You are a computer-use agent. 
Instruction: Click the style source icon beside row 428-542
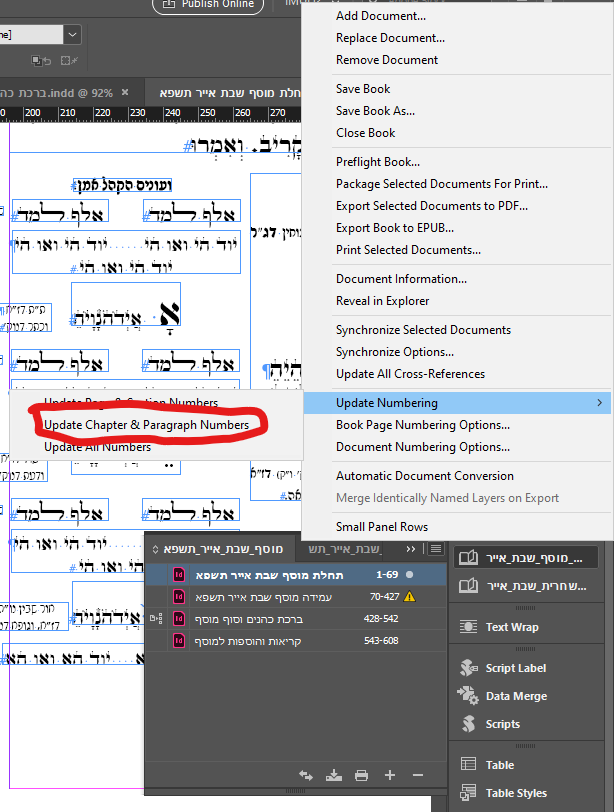pyautogui.click(x=155, y=618)
